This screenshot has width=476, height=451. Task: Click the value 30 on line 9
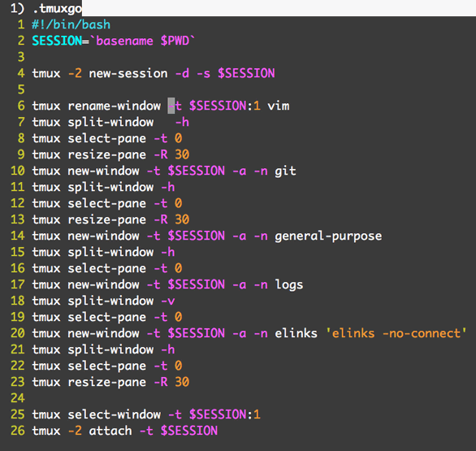pyautogui.click(x=182, y=154)
